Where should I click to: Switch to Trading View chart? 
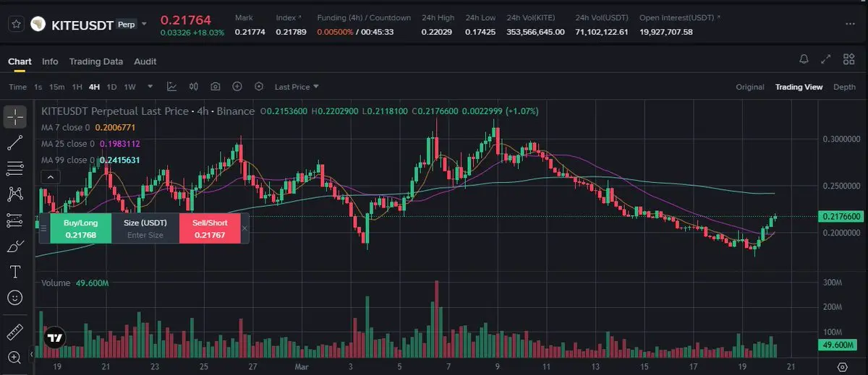799,87
